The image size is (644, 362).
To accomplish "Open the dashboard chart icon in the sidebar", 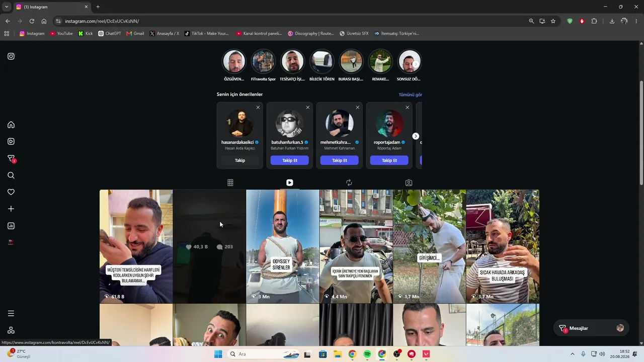I will coord(11,226).
